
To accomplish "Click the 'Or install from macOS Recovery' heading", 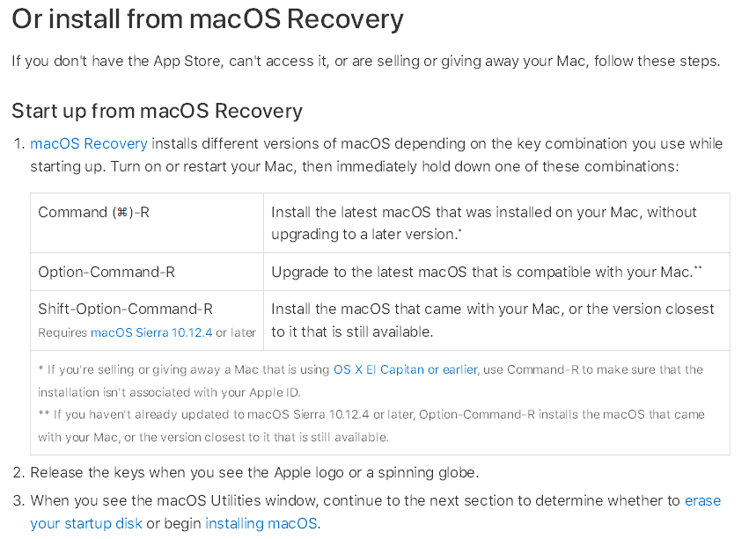I will pos(208,20).
